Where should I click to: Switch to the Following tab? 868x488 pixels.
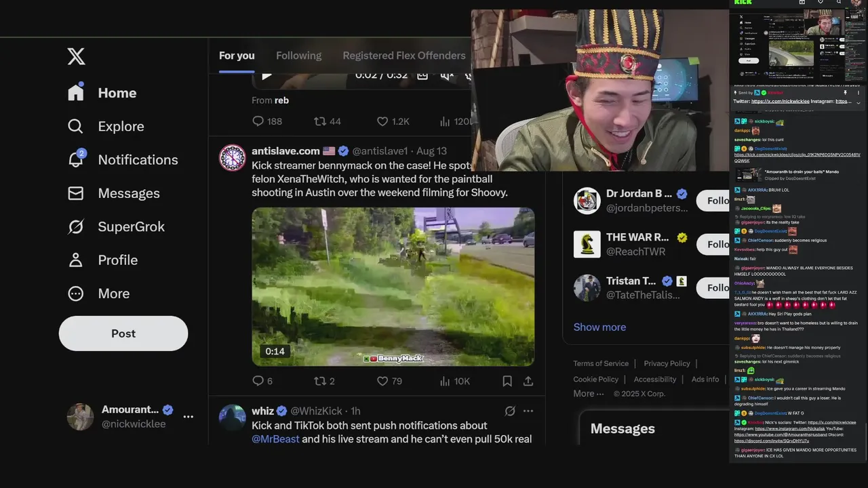(298, 56)
